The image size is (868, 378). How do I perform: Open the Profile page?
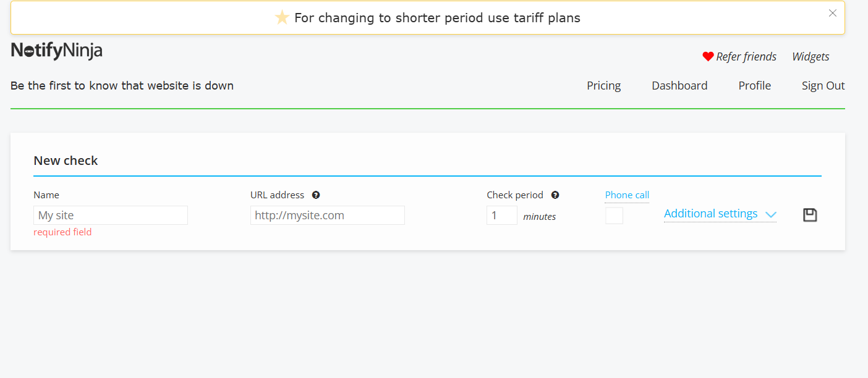(x=754, y=86)
